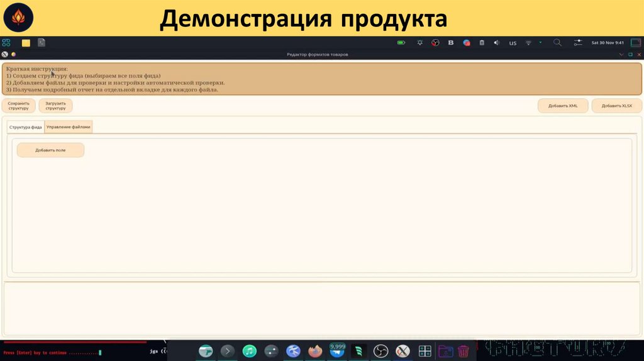Click the Сохранить структуру button
The width and height of the screenshot is (644, 361).
click(18, 106)
